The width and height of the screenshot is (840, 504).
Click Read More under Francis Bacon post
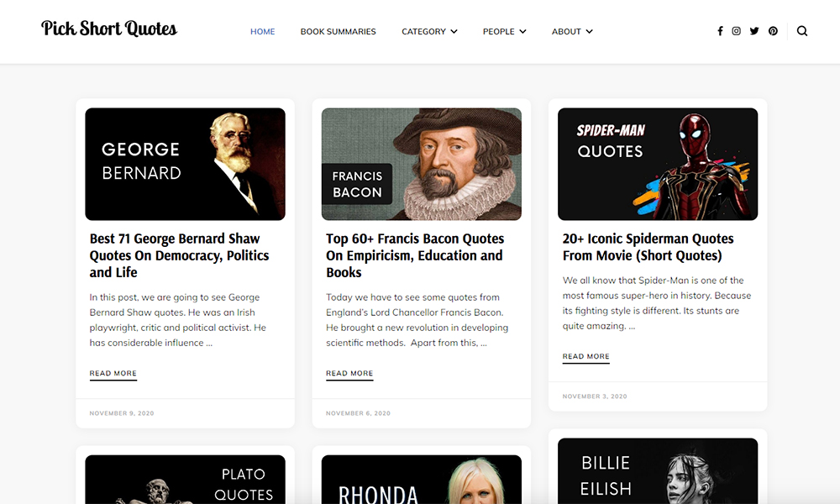pyautogui.click(x=349, y=373)
